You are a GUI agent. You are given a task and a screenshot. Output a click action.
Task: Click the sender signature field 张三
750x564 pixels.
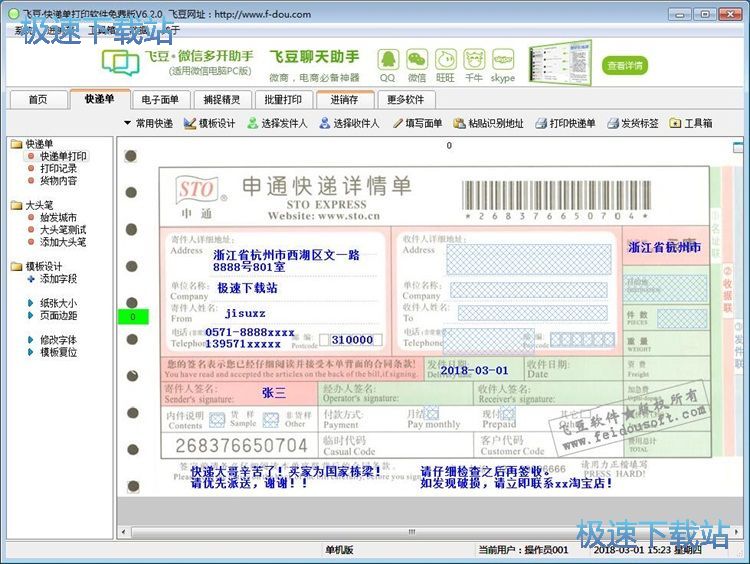[274, 393]
